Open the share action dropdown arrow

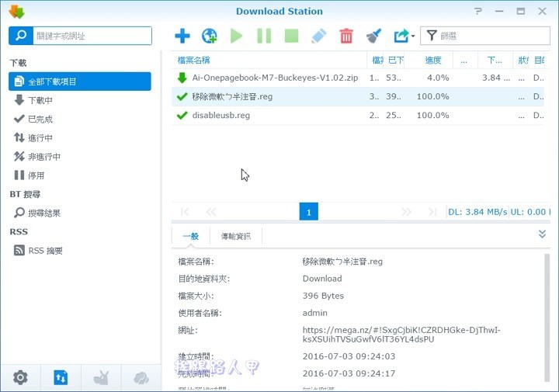[x=413, y=36]
